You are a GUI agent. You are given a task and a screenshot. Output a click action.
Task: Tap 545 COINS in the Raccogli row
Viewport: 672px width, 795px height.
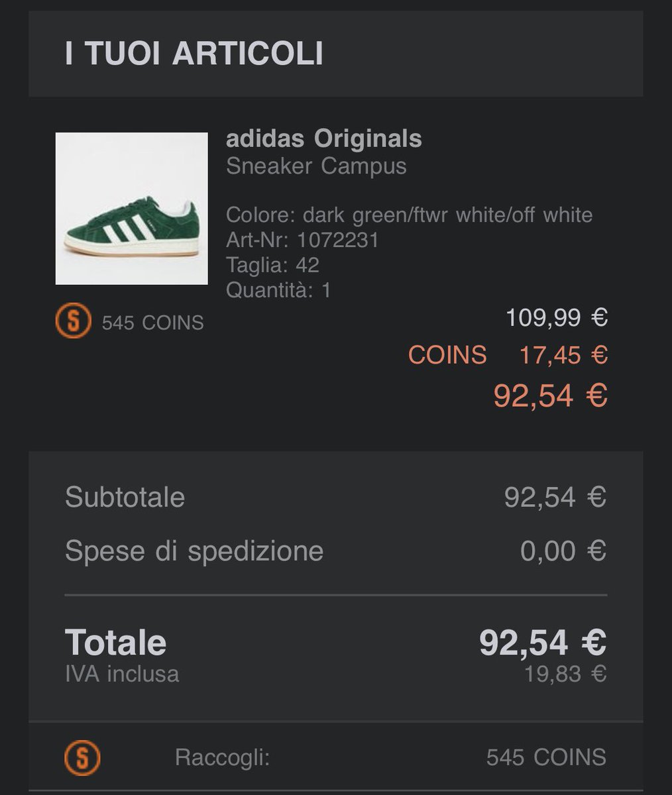[x=546, y=757]
